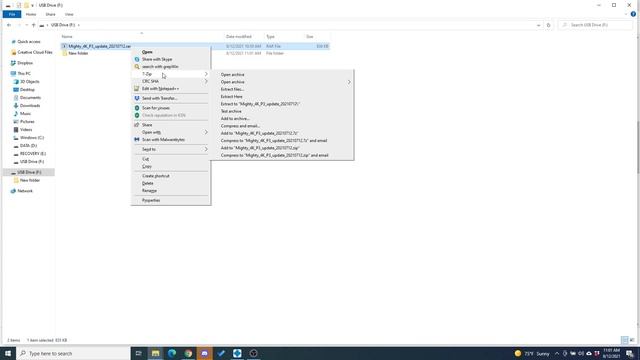Click Scan with Malwarebytes entry
640x360 pixels.
point(163,140)
